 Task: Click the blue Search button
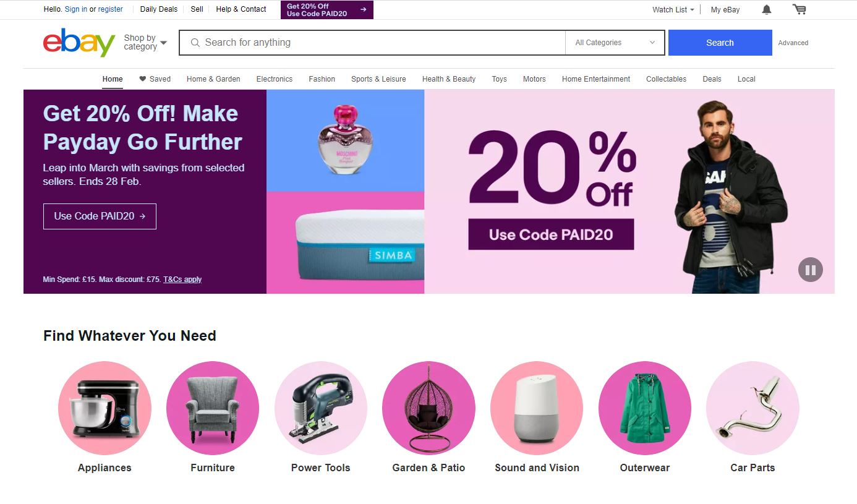(720, 43)
